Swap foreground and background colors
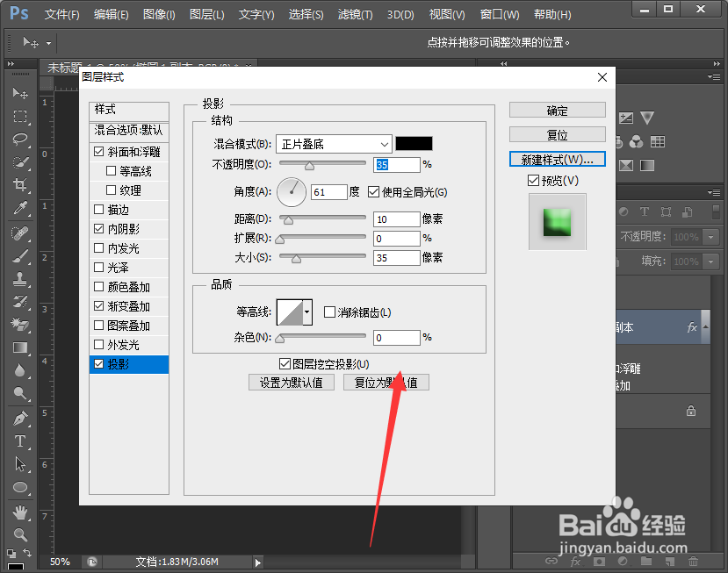 (x=27, y=553)
